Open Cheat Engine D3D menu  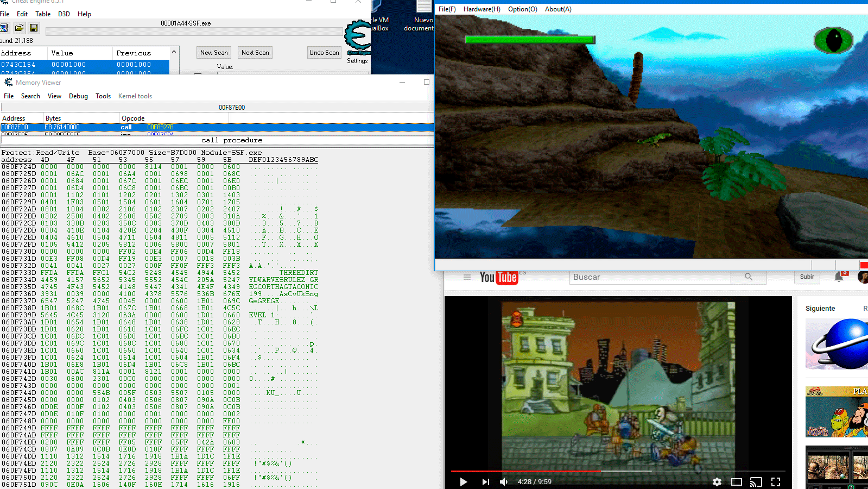pyautogui.click(x=64, y=14)
